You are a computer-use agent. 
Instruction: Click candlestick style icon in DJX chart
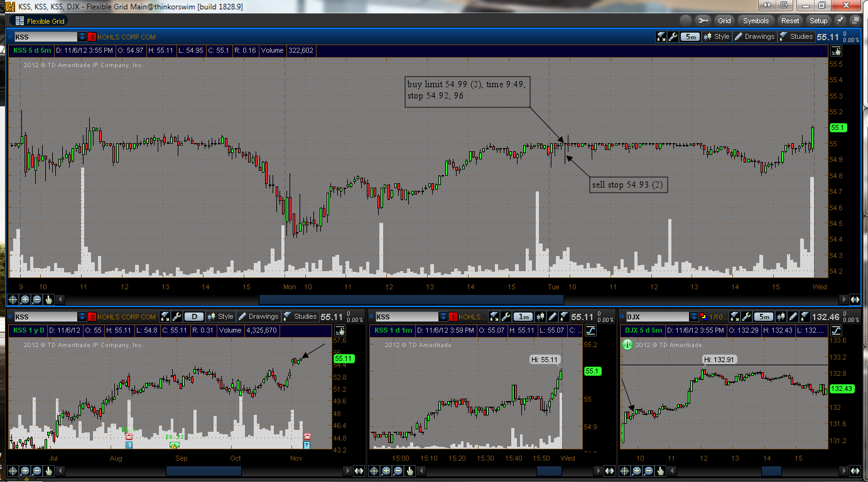781,316
